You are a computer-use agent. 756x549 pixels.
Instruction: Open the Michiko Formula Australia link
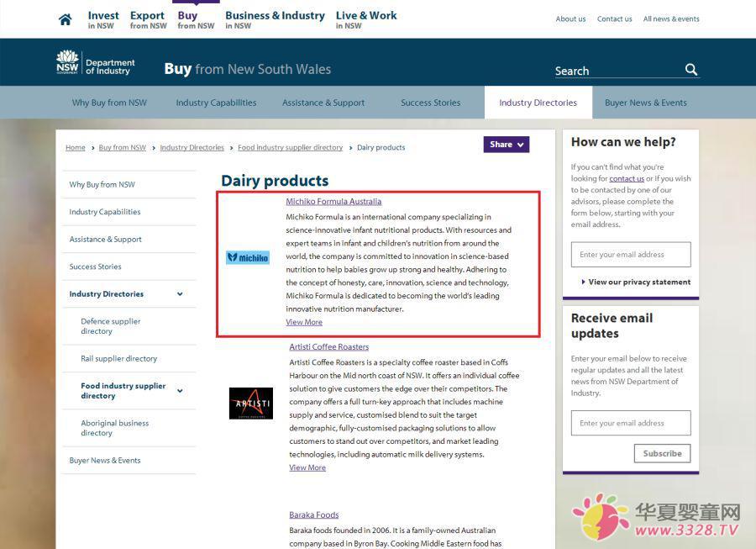333,202
